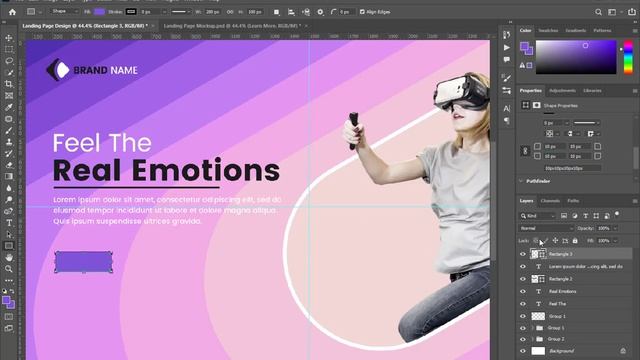Click the Rectangle 3 layer thumbnail

pyautogui.click(x=534, y=254)
